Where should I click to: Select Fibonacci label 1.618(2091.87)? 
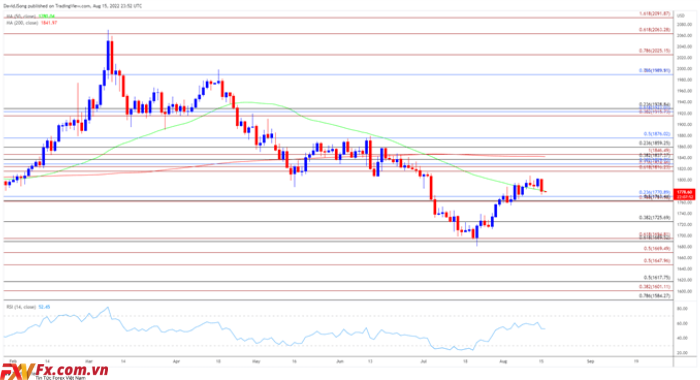655,14
